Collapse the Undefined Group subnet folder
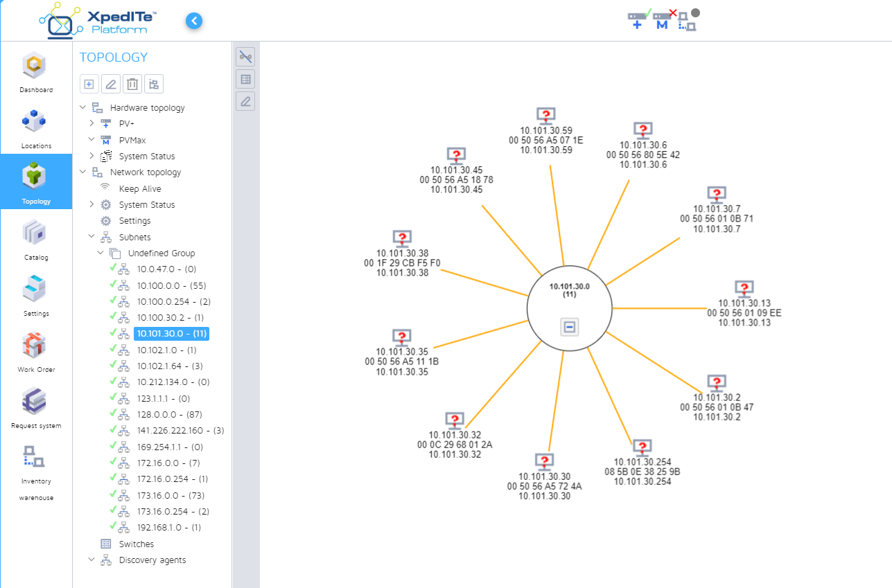The height and width of the screenshot is (588, 892). (99, 253)
